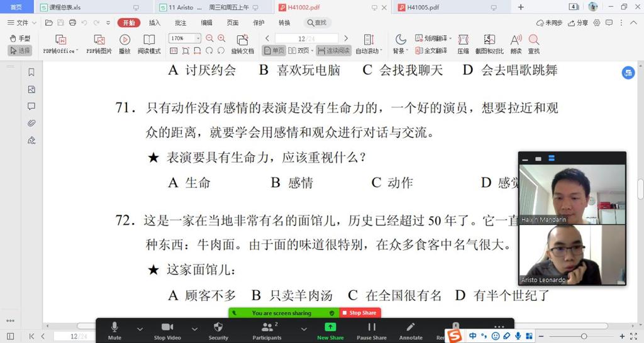Screen dimensions: 644x343
Task: Open the settings gear icon
Action: click(597, 23)
